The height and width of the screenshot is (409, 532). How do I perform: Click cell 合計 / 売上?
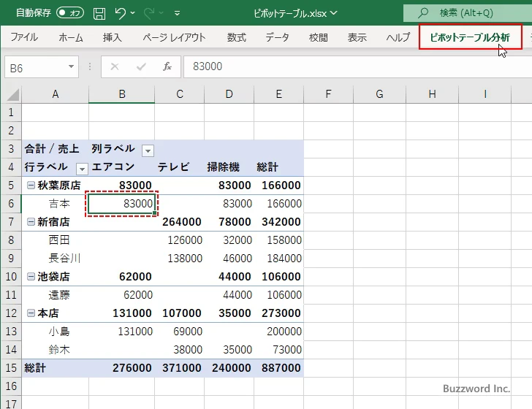[x=56, y=149]
